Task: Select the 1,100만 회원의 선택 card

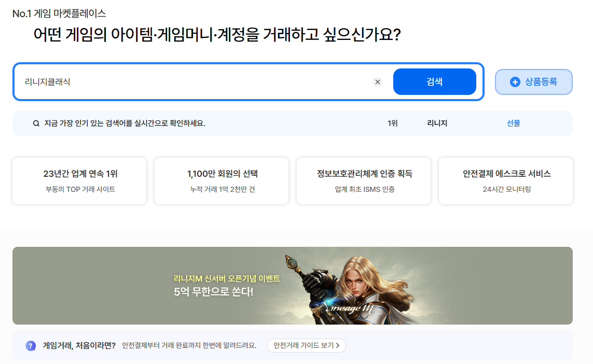Action: click(222, 181)
